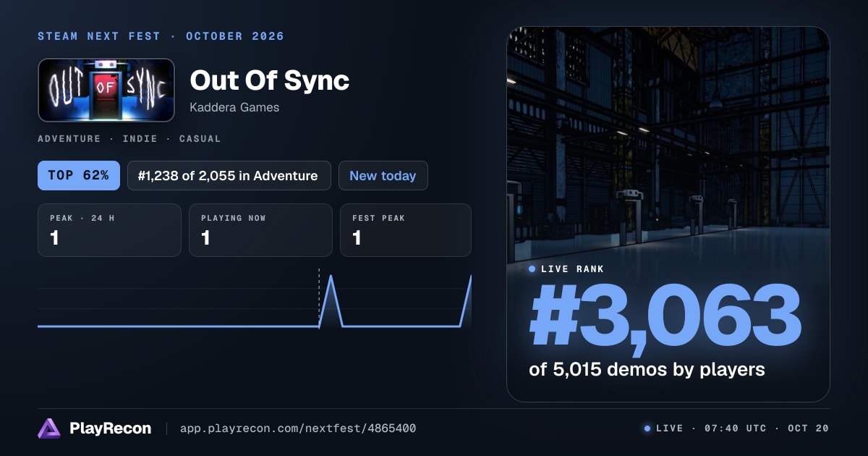The height and width of the screenshot is (456, 868).
Task: Click the CASUAL genre tag
Action: (x=200, y=138)
